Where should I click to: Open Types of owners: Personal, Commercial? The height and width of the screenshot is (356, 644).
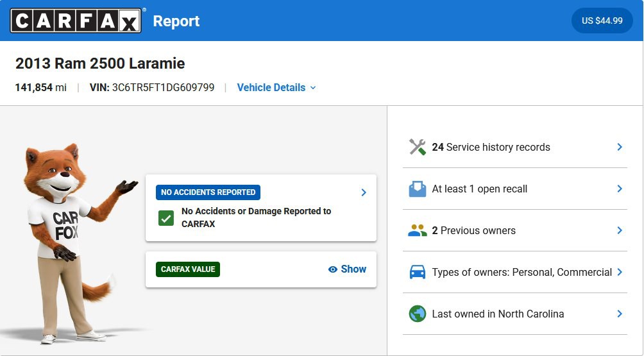[515, 272]
